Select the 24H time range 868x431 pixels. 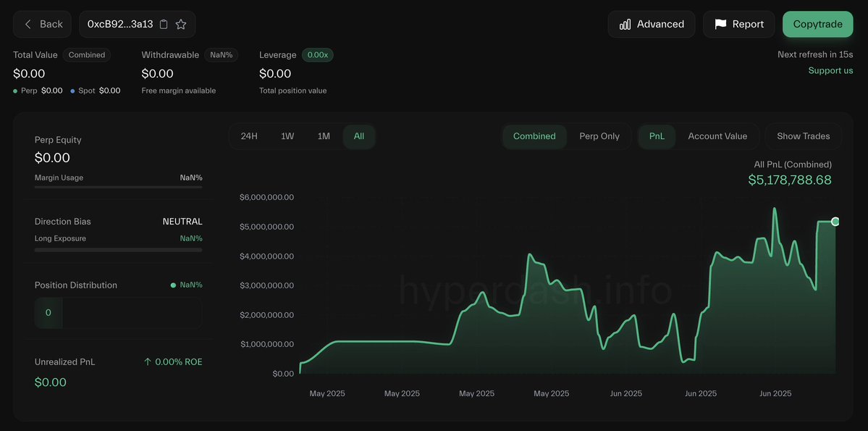point(249,136)
